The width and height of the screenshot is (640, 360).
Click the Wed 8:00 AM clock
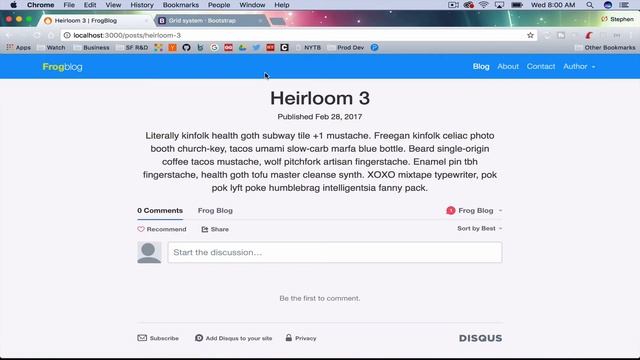tap(553, 5)
